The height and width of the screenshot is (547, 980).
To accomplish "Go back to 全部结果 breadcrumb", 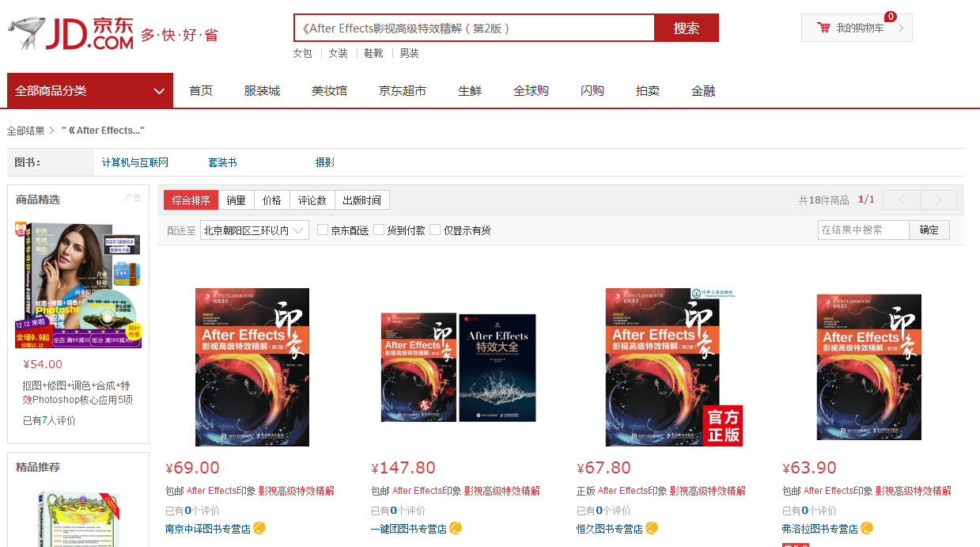I will tap(26, 131).
